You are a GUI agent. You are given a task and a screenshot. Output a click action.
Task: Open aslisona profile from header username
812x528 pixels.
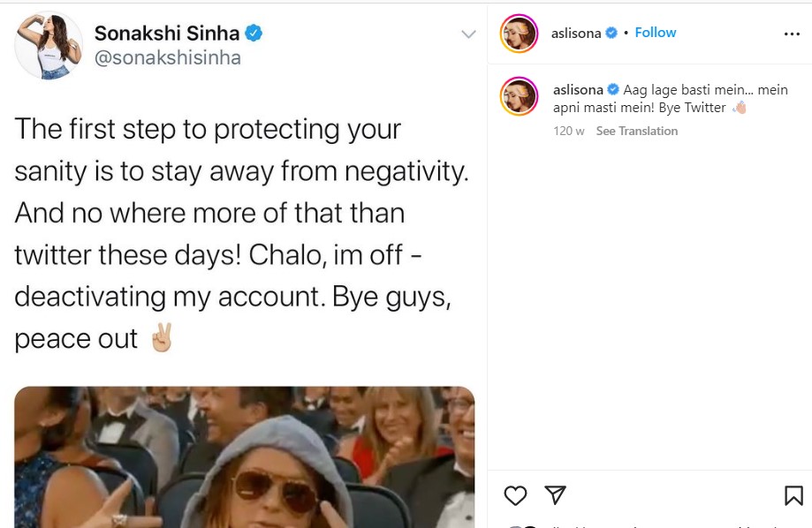tap(576, 34)
